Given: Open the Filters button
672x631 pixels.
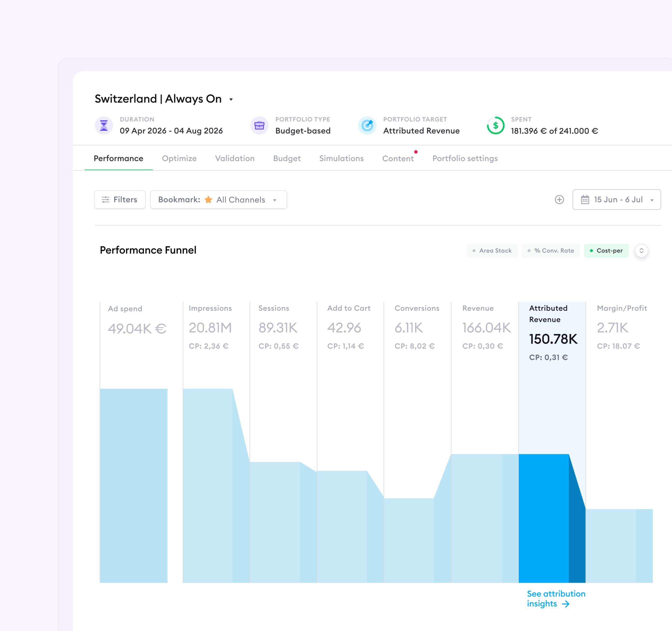Looking at the screenshot, I should pos(120,200).
